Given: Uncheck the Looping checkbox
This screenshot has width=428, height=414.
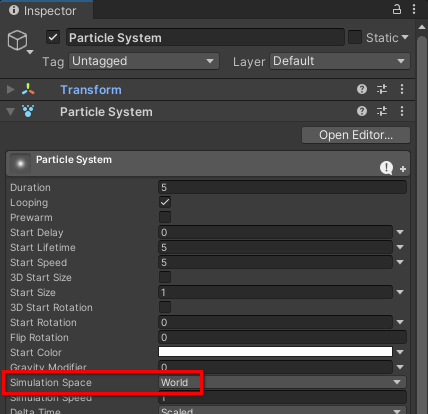Looking at the screenshot, I should point(165,202).
